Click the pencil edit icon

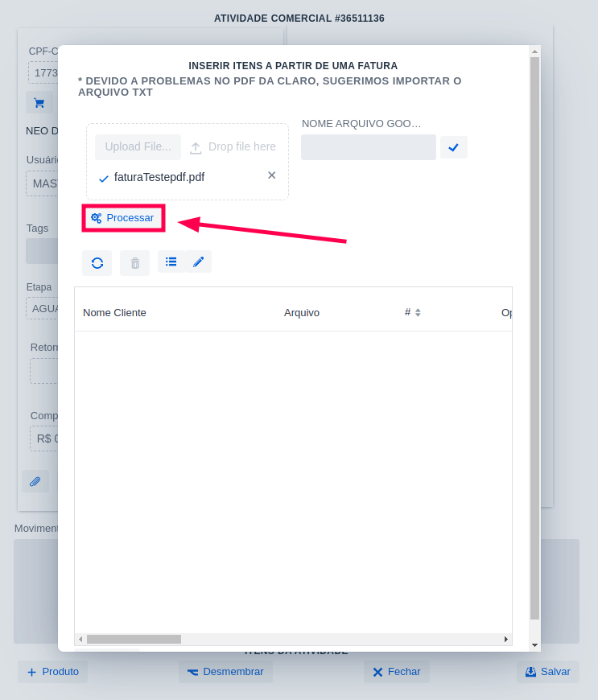198,261
